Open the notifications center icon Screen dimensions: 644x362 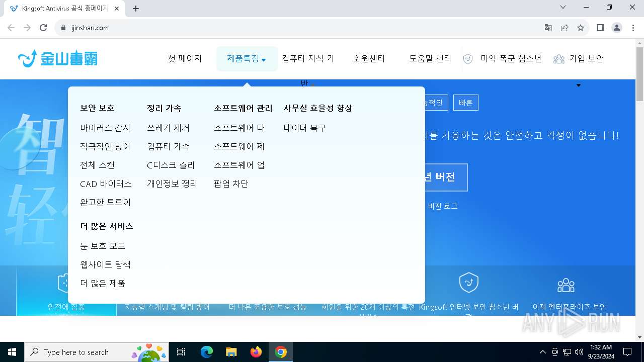click(627, 352)
